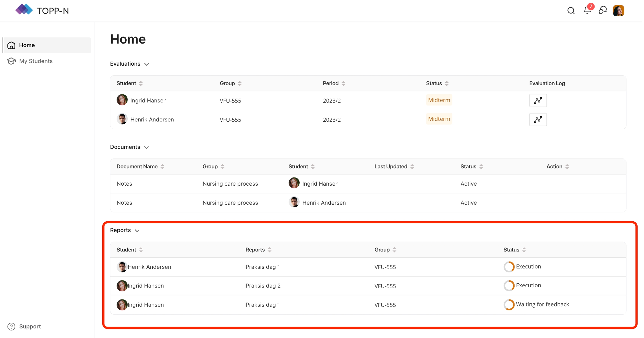Collapse the Documents section chevron

[146, 147]
